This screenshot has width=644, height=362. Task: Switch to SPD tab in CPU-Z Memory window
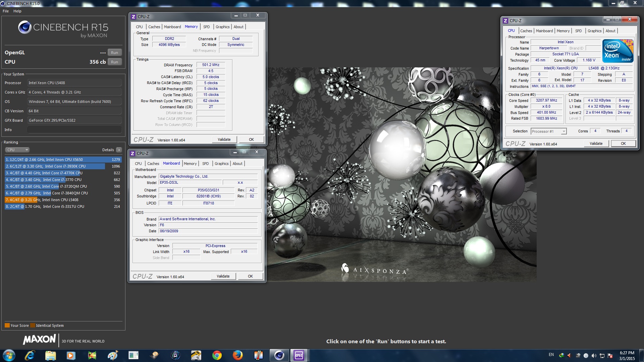coord(207,27)
